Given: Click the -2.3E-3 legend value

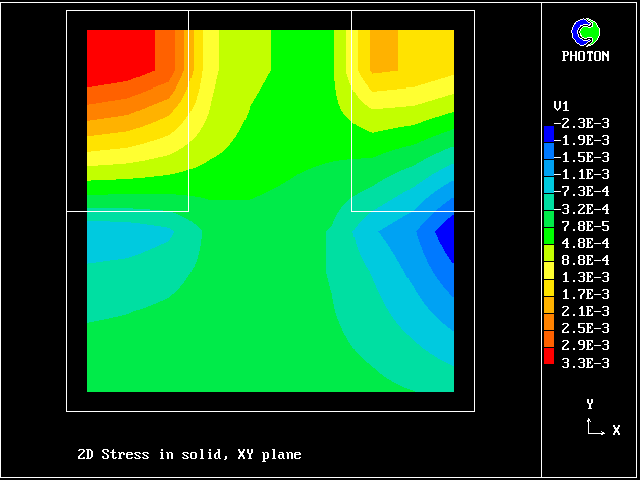Looking at the screenshot, I should coord(581,123).
